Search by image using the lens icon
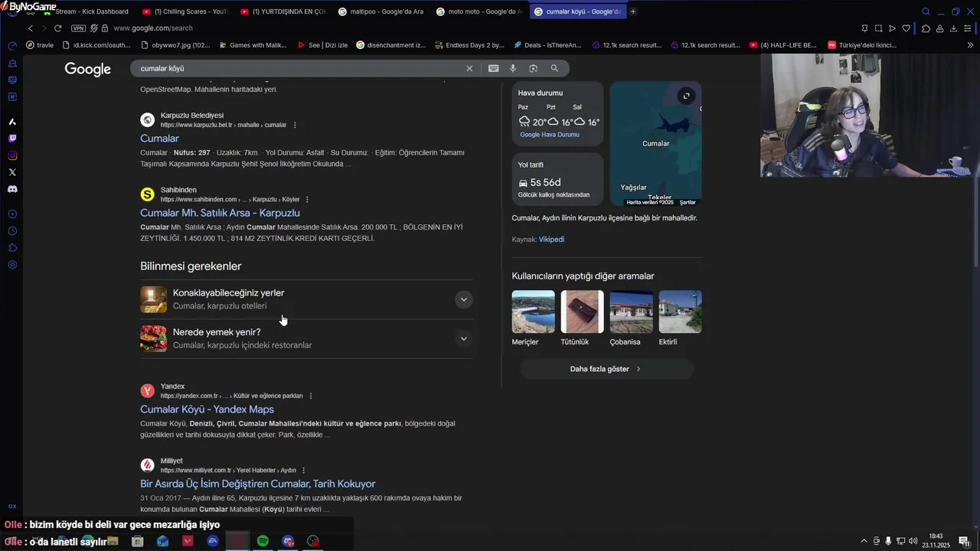The width and height of the screenshot is (980, 551). 534,68
